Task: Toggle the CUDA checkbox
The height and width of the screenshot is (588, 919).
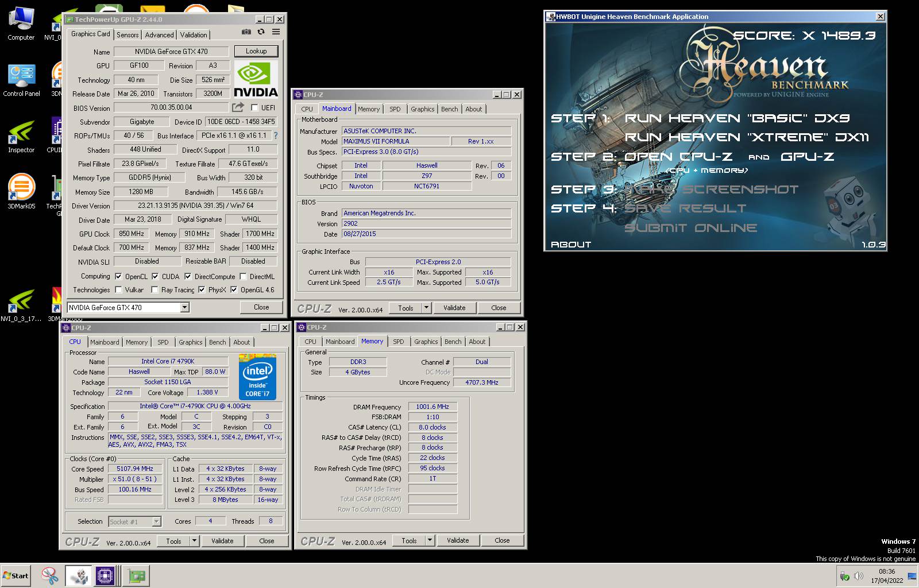Action: pyautogui.click(x=155, y=276)
